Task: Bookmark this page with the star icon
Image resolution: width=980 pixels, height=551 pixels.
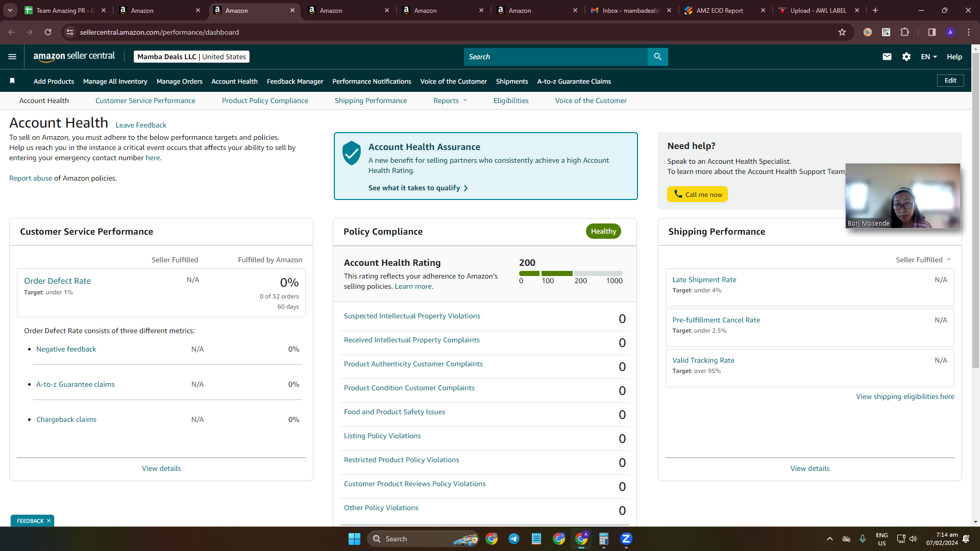Action: coord(842,32)
